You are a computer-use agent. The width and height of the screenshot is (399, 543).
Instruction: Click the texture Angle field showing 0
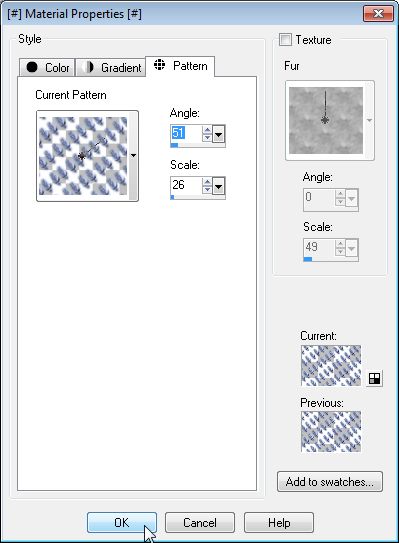[x=319, y=197]
